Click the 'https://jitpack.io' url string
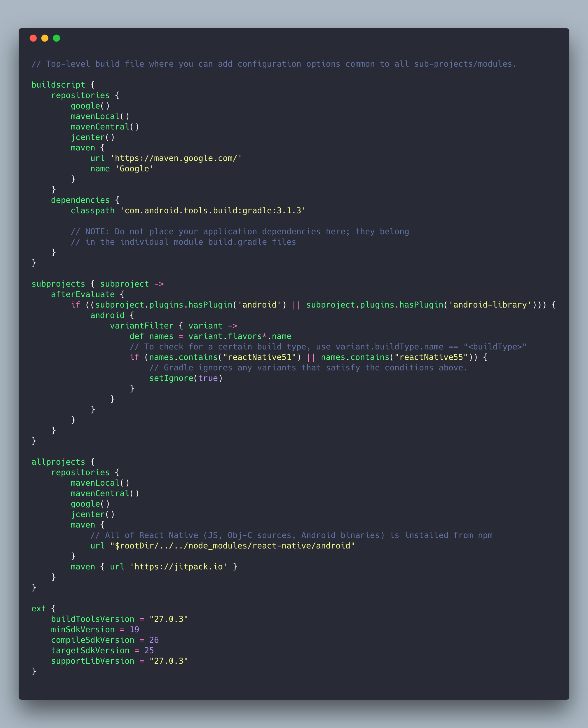This screenshot has width=588, height=728. click(178, 567)
